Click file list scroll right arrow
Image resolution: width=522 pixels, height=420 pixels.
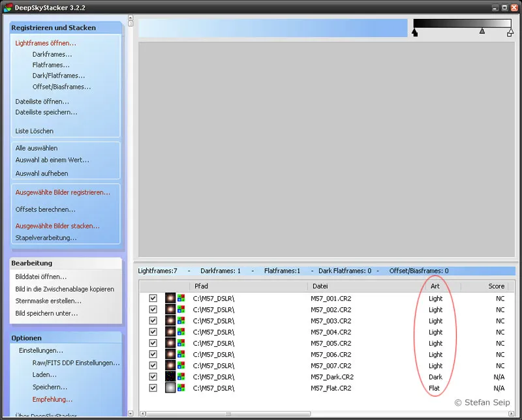pyautogui.click(x=511, y=413)
